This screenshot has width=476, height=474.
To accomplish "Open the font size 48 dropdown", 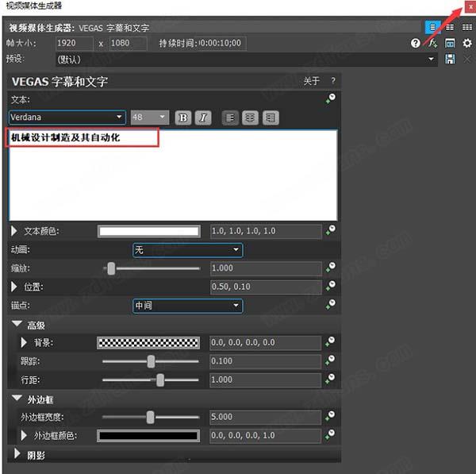I will click(x=150, y=118).
